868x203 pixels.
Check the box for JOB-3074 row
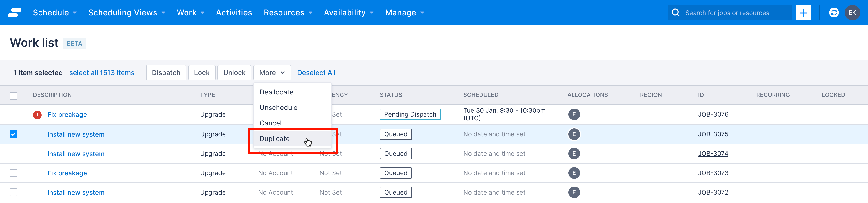pos(14,153)
